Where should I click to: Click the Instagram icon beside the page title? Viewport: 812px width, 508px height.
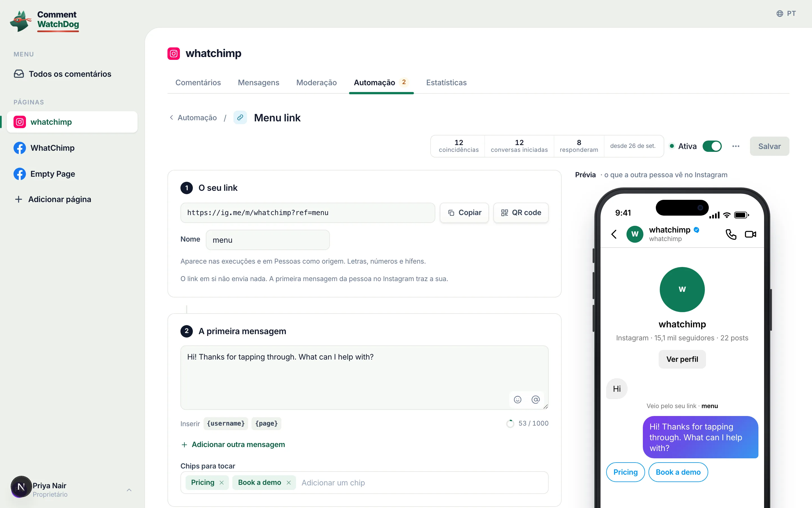[x=173, y=53]
